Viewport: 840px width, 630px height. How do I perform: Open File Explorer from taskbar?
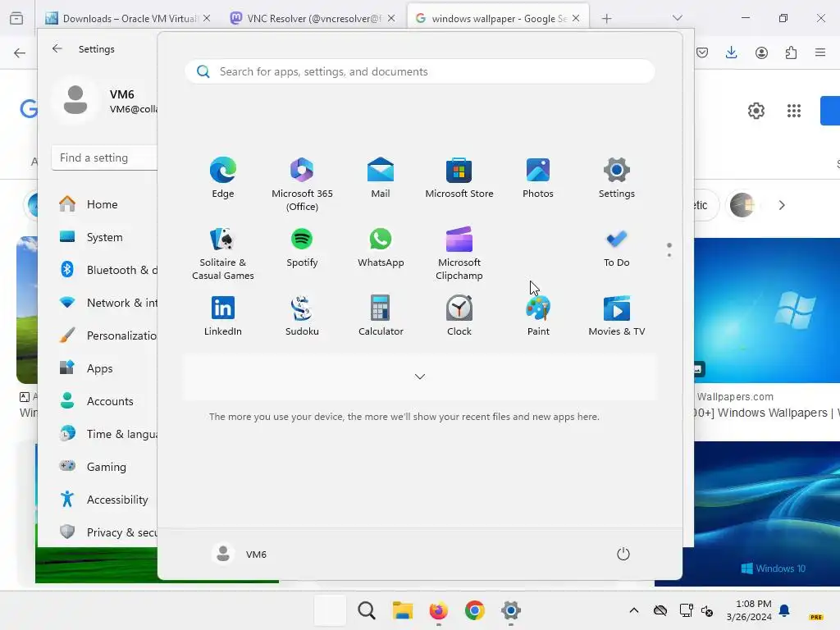[x=402, y=610]
